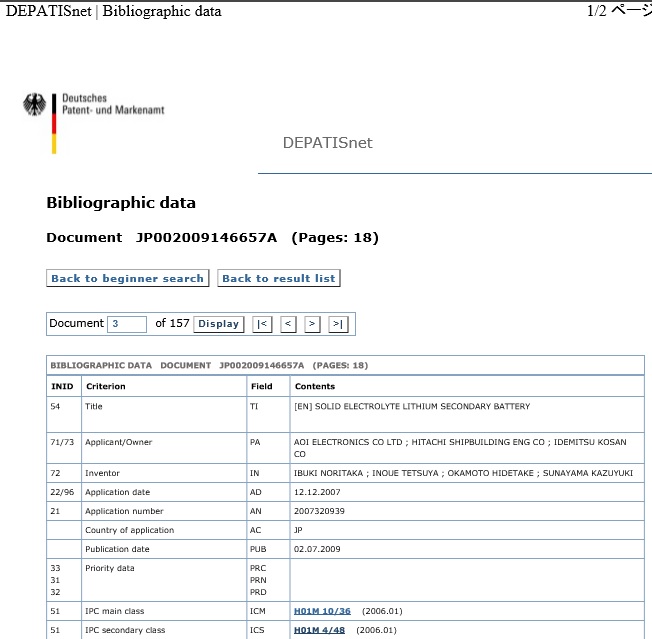Select the title SOLID ELECTROLYTE LITHIUM SECONDARY BATTERY
This screenshot has width=652, height=639.
point(422,406)
